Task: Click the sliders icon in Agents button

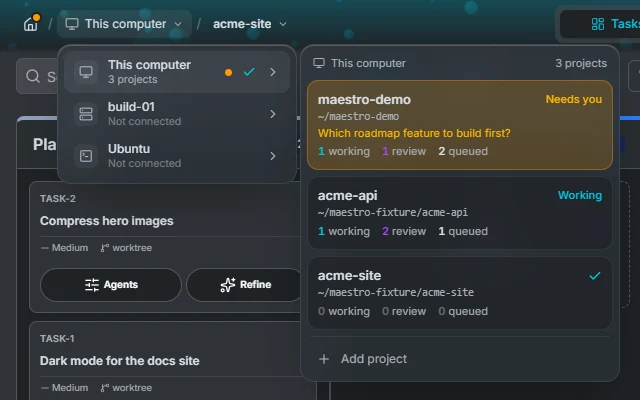Action: pos(92,284)
